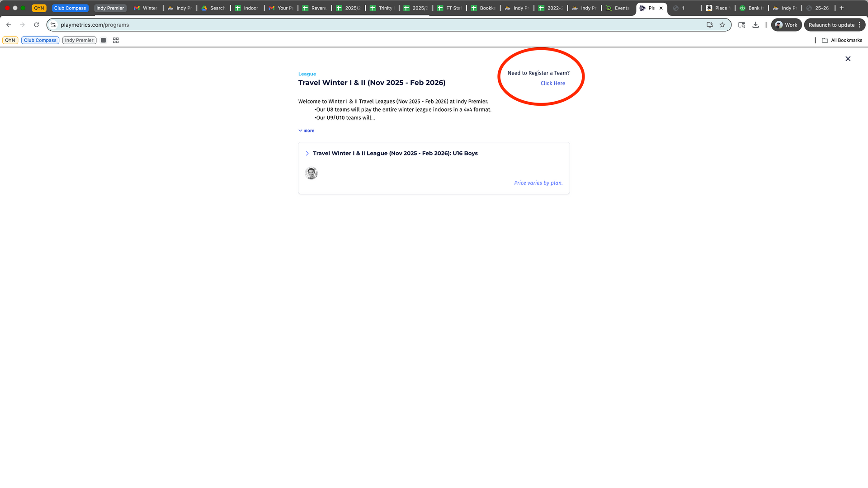The width and height of the screenshot is (868, 488).
Task: Click the Need to Register a Team? text
Action: point(538,73)
